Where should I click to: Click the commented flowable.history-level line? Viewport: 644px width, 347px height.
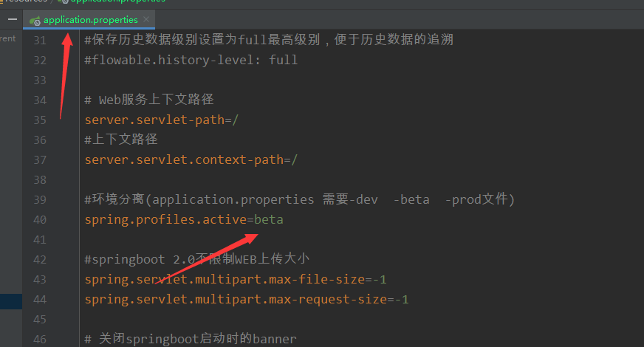tap(191, 60)
